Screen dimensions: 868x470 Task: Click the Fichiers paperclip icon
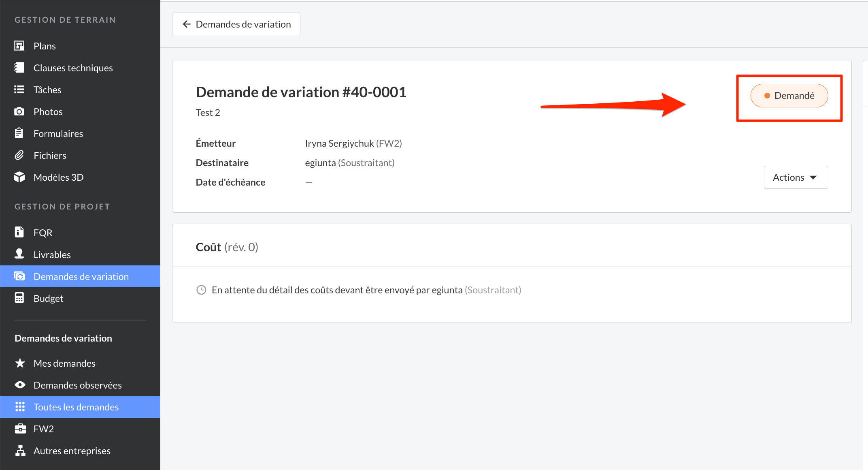pyautogui.click(x=19, y=155)
